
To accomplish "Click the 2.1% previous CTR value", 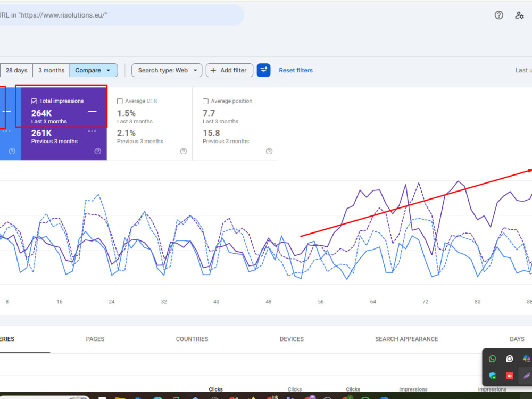I will tap(126, 133).
